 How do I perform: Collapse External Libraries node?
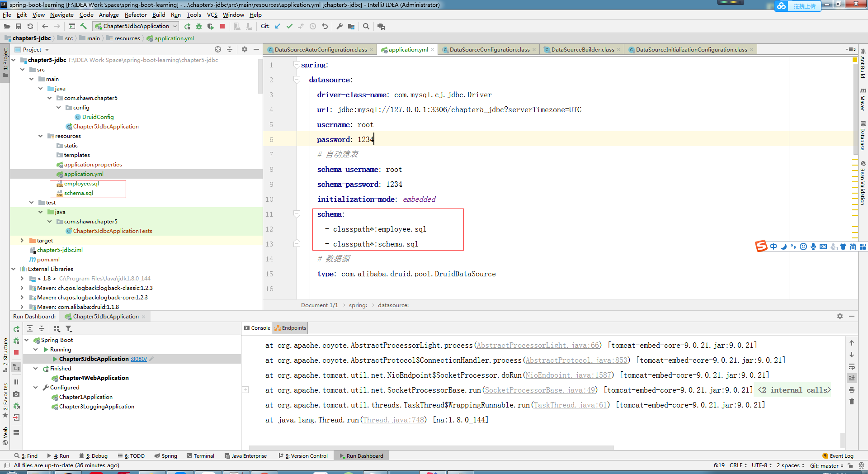14,269
